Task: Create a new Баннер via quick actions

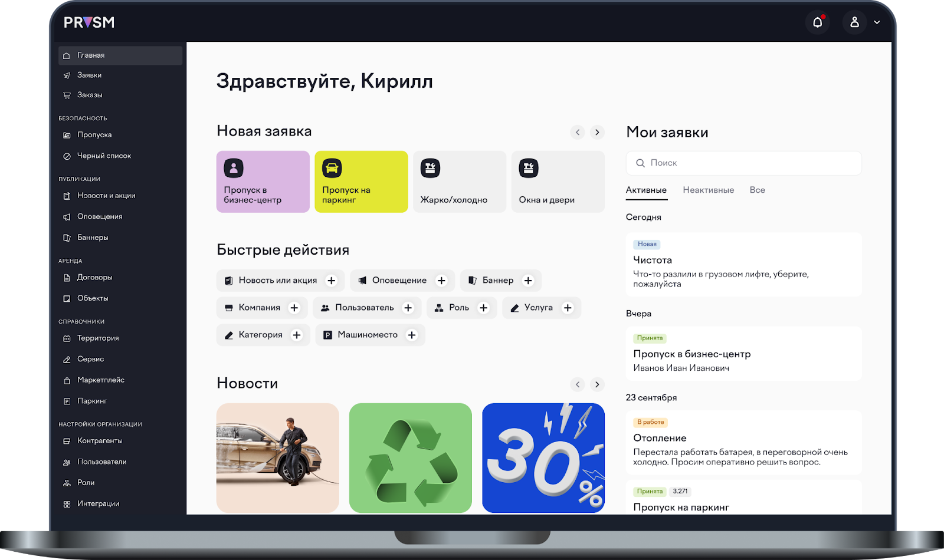Action: click(x=500, y=280)
